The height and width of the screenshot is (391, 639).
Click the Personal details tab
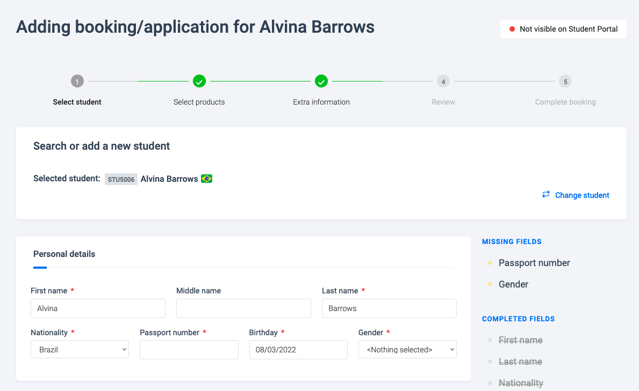pos(64,254)
